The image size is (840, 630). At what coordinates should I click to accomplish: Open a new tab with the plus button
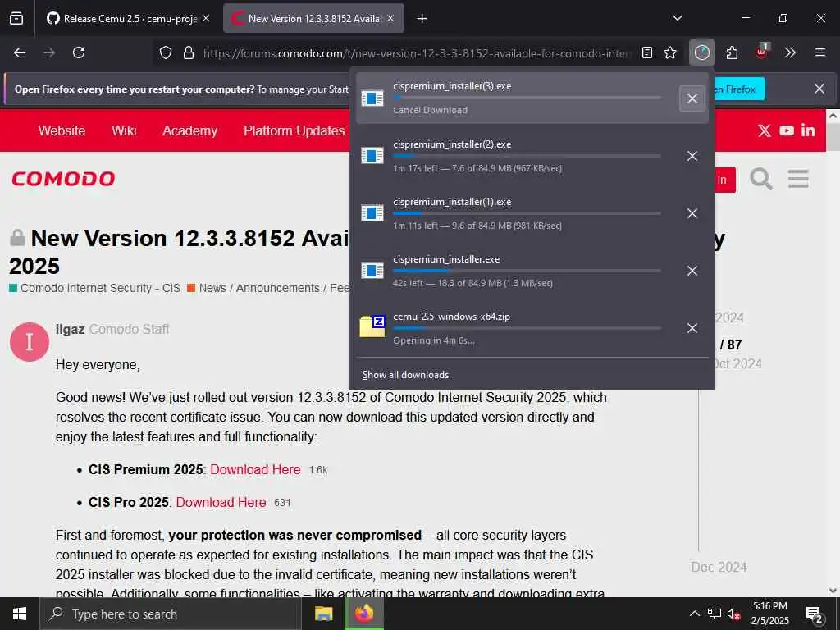(x=422, y=19)
